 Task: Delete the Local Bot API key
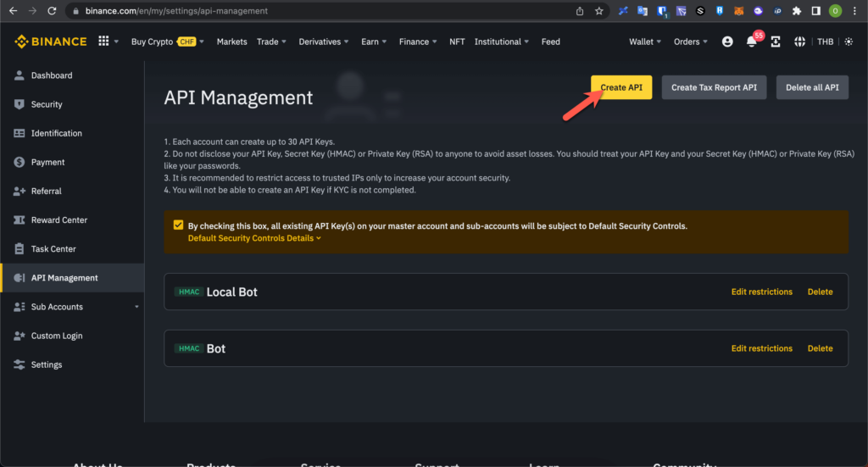[x=820, y=292]
